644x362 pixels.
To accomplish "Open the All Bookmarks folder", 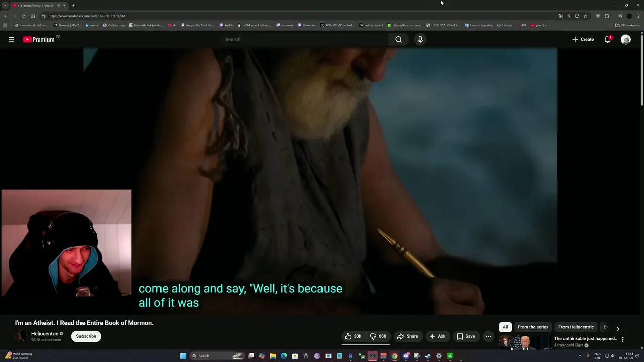I will click(x=628, y=25).
